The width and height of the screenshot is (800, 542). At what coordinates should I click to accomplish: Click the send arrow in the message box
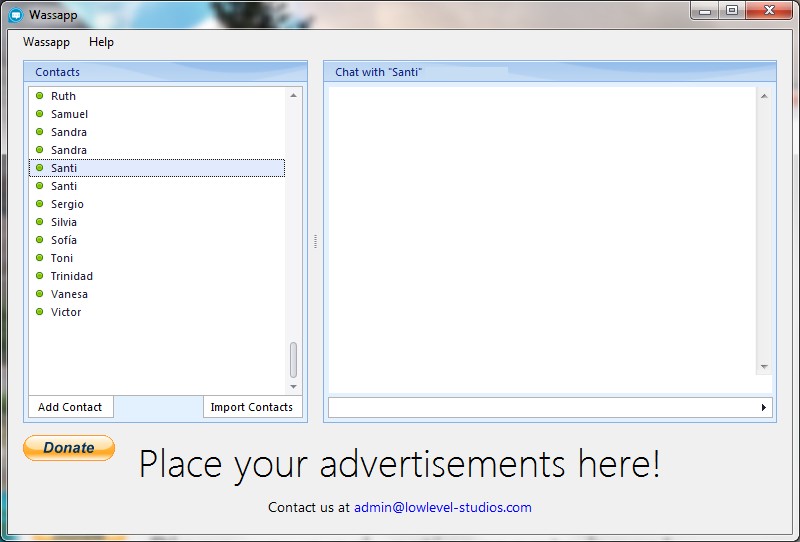pyautogui.click(x=764, y=408)
